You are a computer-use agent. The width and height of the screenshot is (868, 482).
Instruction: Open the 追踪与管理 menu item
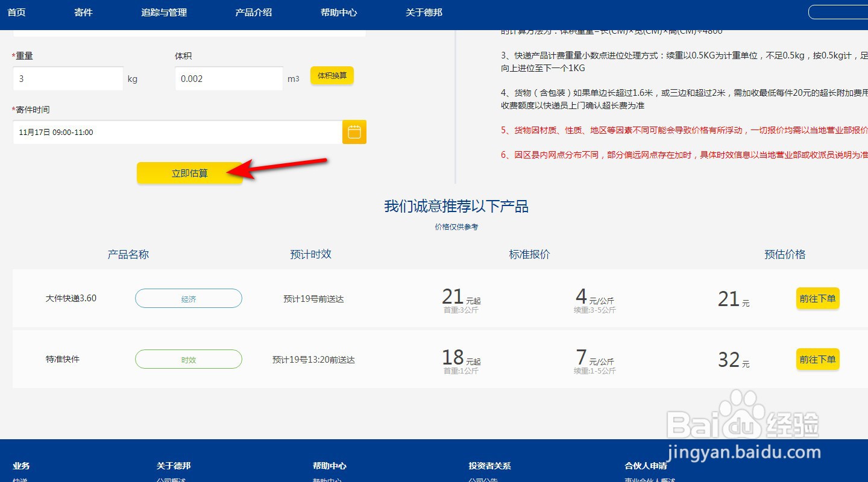(x=163, y=11)
